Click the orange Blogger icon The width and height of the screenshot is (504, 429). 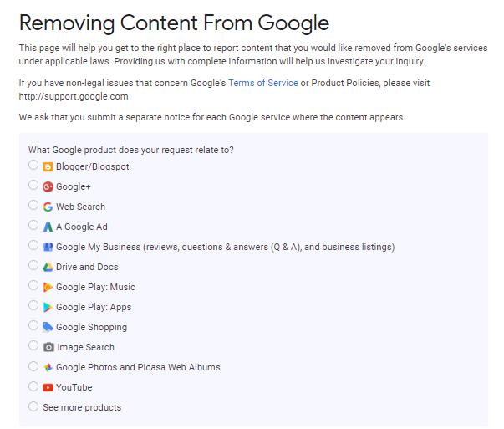click(48, 167)
